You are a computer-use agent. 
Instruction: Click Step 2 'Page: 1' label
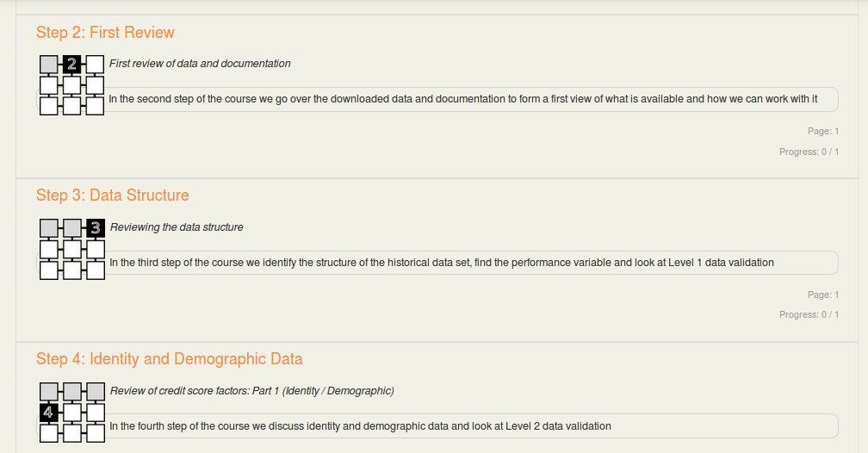click(x=823, y=131)
